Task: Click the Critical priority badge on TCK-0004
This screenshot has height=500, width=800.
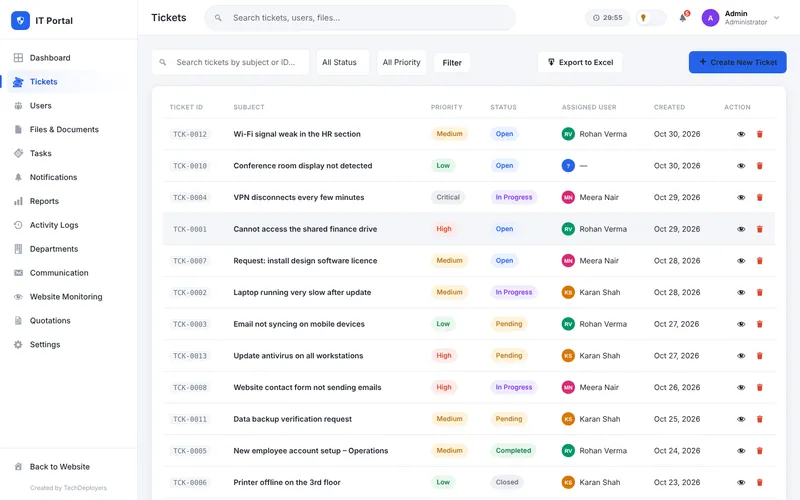Action: 447,197
